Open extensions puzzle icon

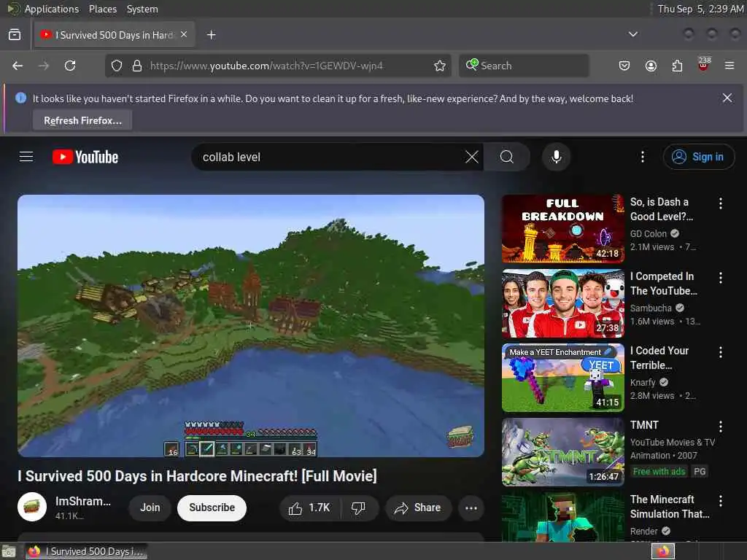pyautogui.click(x=677, y=66)
